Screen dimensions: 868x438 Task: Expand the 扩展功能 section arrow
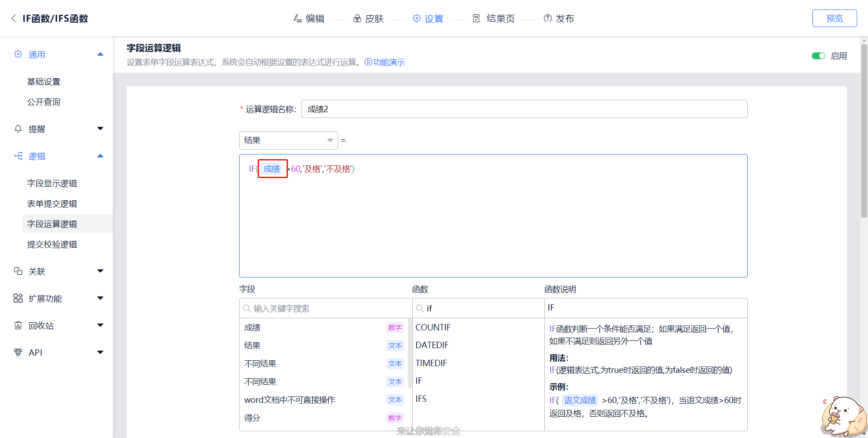(100, 298)
